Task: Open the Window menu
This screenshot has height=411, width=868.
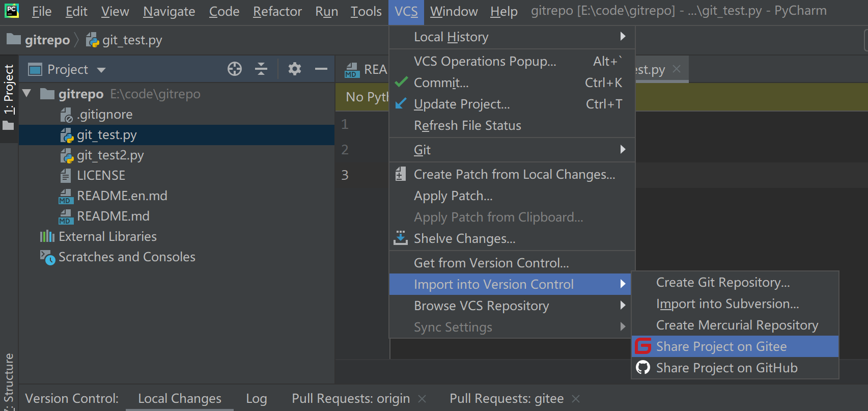Action: coord(454,11)
